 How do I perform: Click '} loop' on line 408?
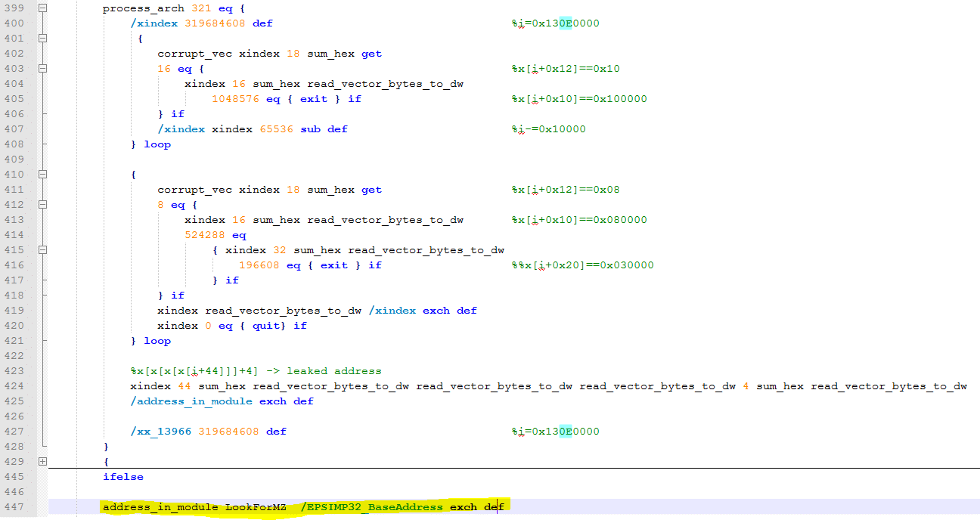click(150, 144)
